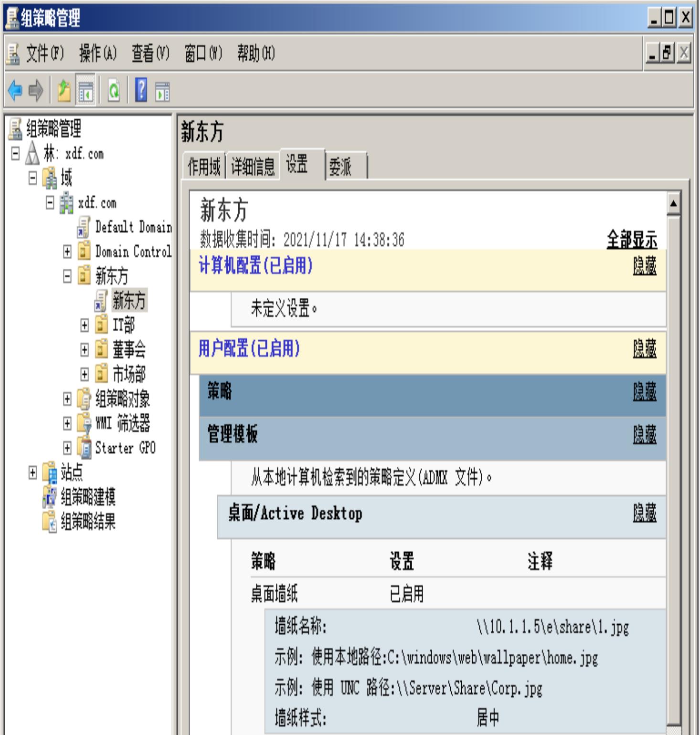Hide the 管理模板 section

pyautogui.click(x=645, y=435)
